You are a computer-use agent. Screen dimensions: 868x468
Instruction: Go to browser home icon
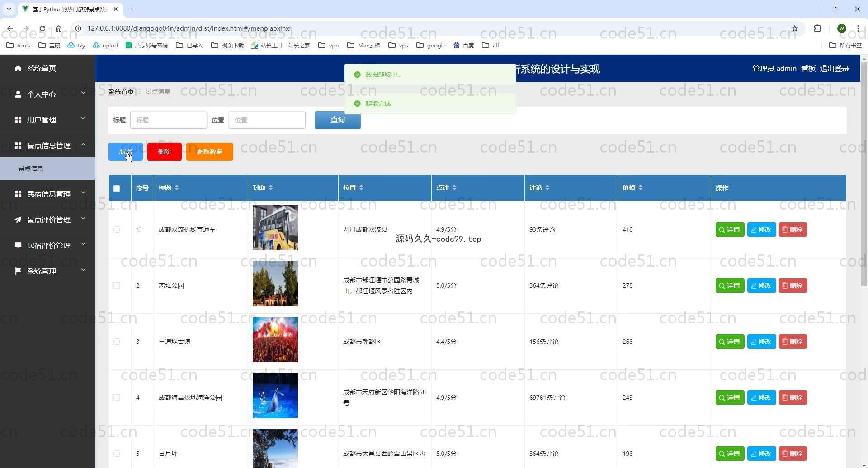(59, 28)
